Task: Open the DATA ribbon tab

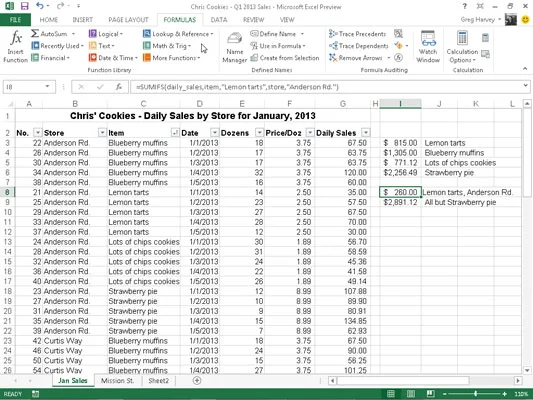Action: point(219,20)
